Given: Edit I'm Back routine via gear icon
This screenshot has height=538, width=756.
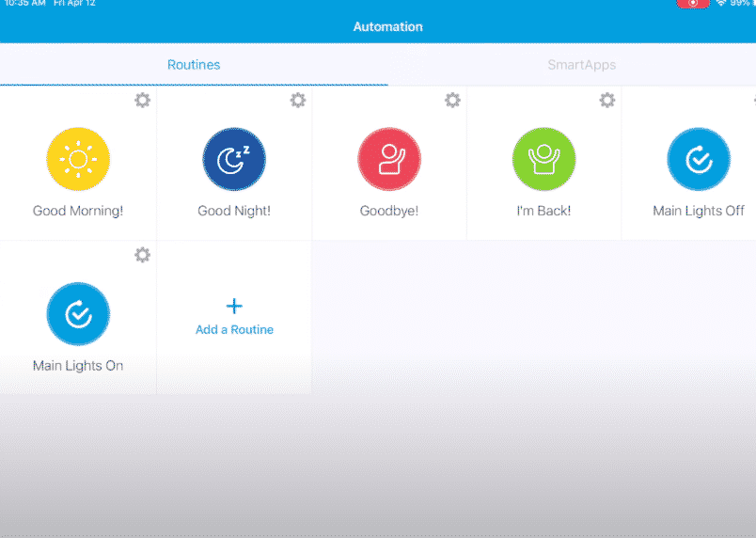Looking at the screenshot, I should pos(607,100).
